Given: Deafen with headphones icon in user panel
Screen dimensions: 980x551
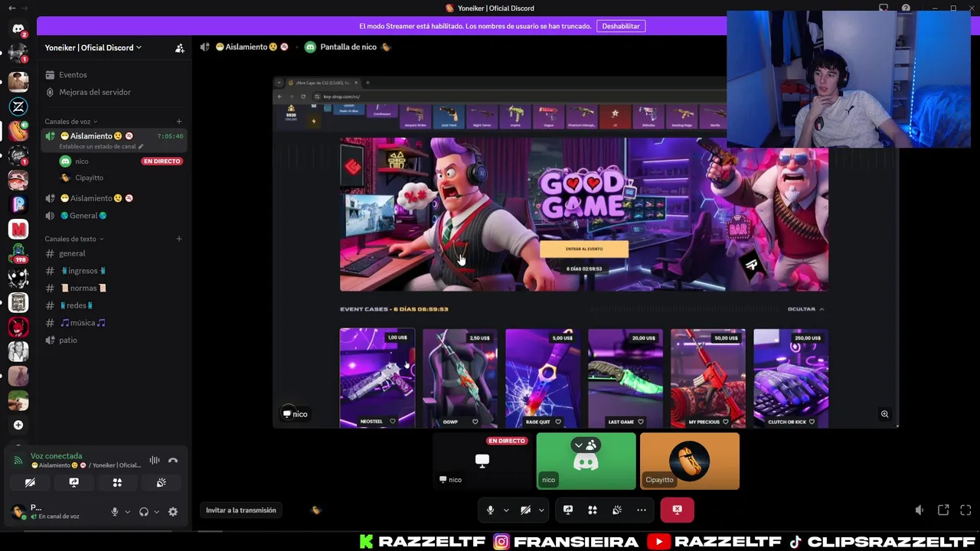Looking at the screenshot, I should pos(143,512).
